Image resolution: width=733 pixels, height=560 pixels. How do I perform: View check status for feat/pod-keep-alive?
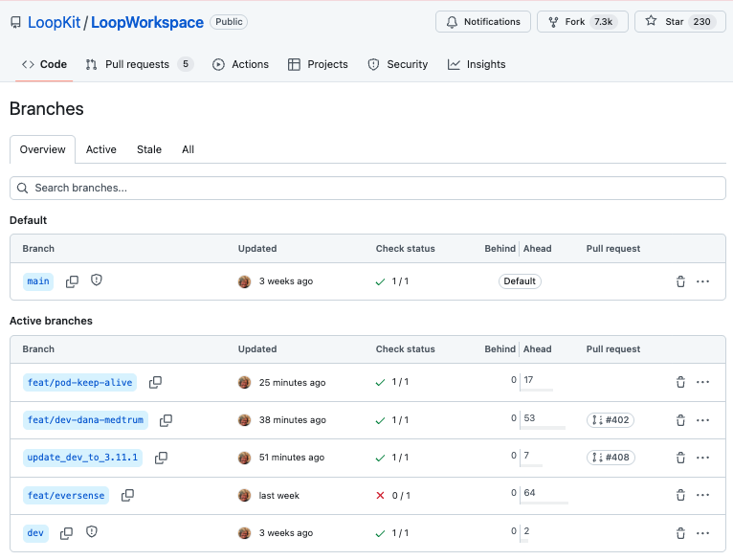coord(391,382)
